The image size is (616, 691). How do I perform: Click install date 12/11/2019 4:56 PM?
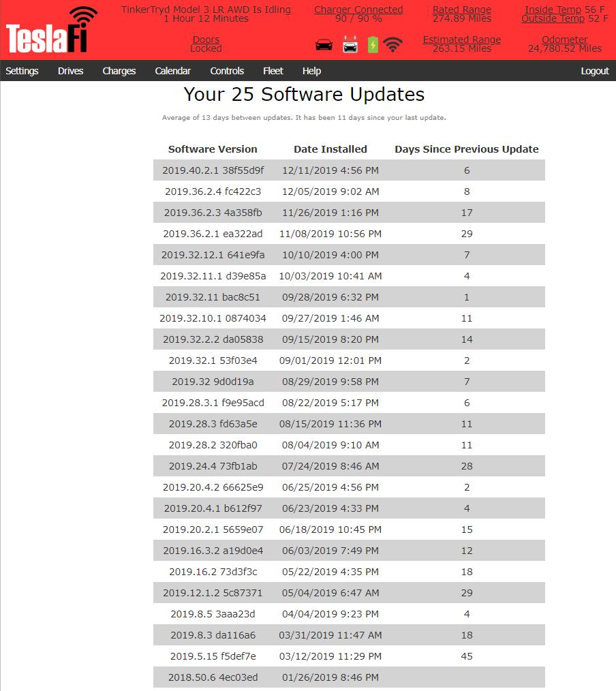tap(330, 170)
